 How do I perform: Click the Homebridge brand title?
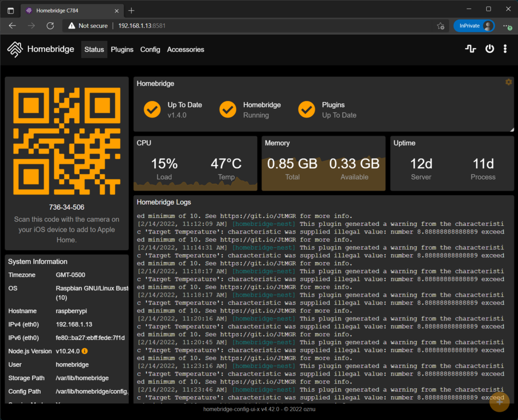click(51, 49)
